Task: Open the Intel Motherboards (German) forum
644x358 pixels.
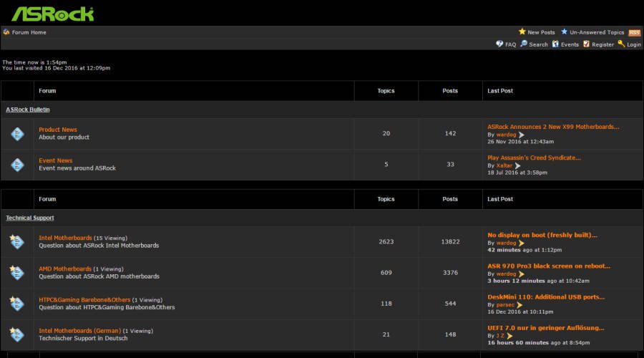Action: tap(79, 331)
